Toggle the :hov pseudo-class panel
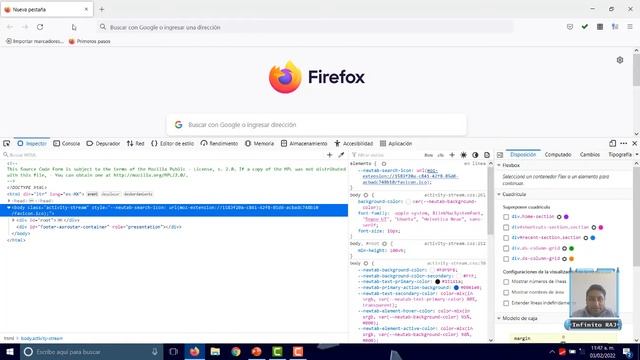Screen dimensions: 640x360 click(429, 155)
